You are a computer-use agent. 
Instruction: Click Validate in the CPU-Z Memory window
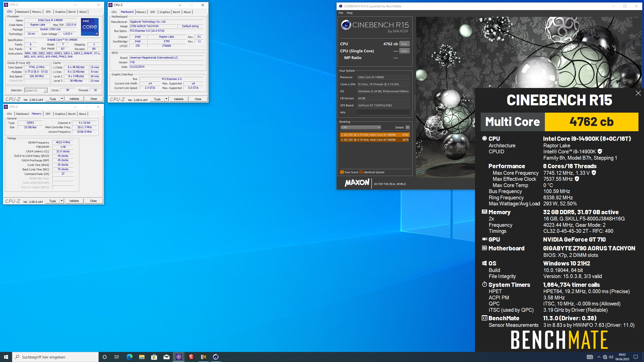(x=74, y=201)
